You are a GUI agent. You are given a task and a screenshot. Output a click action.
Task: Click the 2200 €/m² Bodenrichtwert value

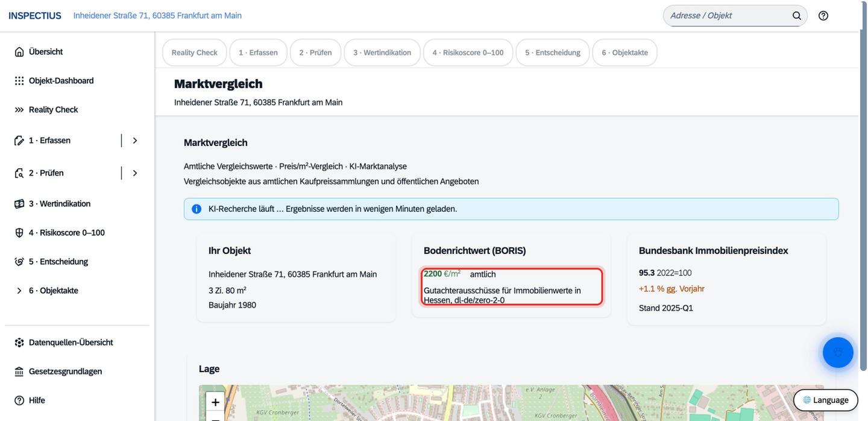(x=442, y=274)
